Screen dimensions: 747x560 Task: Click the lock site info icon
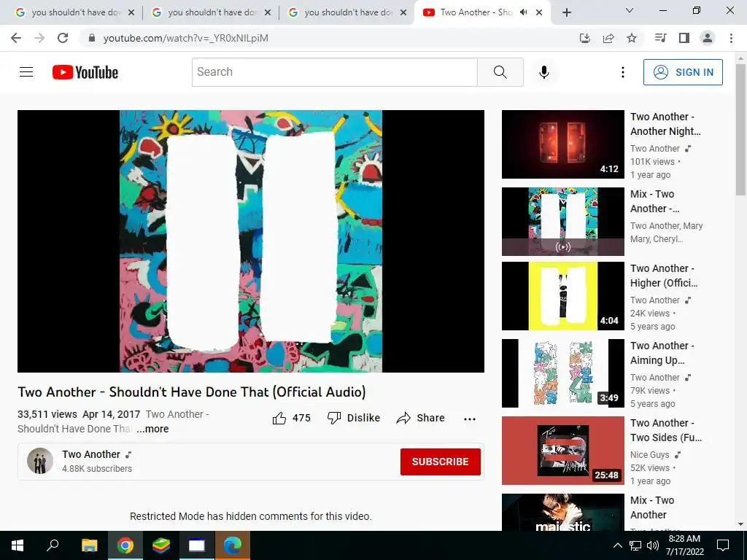coord(92,38)
